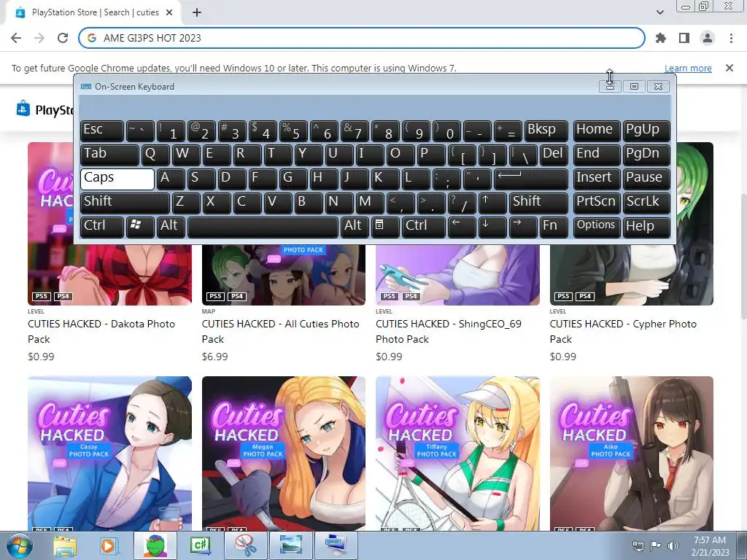Open the Aiko Photo Pack thumbnail
This screenshot has width=747, height=560.
pos(632,454)
